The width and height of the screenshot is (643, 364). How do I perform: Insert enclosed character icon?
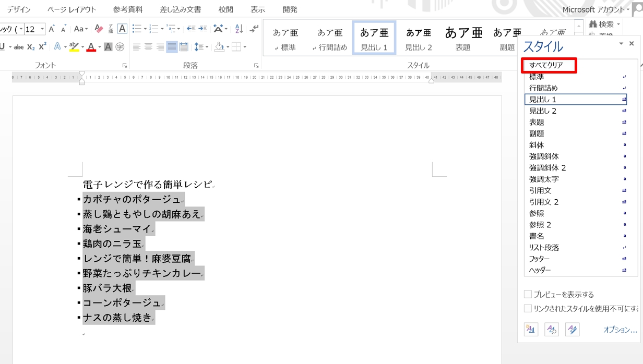pos(120,47)
